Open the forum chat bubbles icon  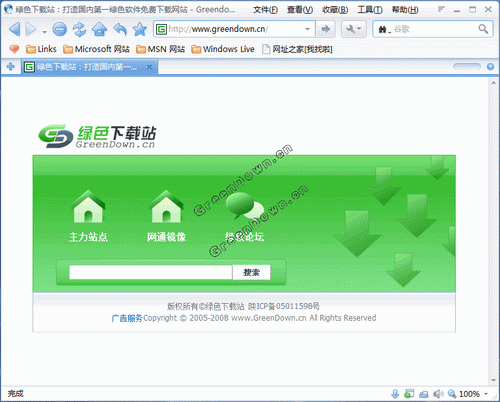(x=245, y=206)
